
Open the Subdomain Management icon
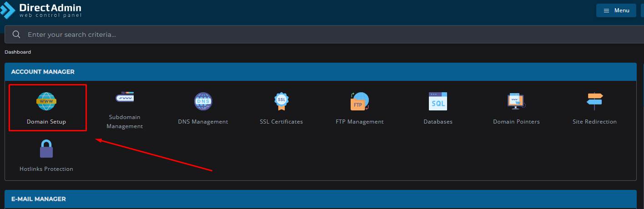click(125, 96)
